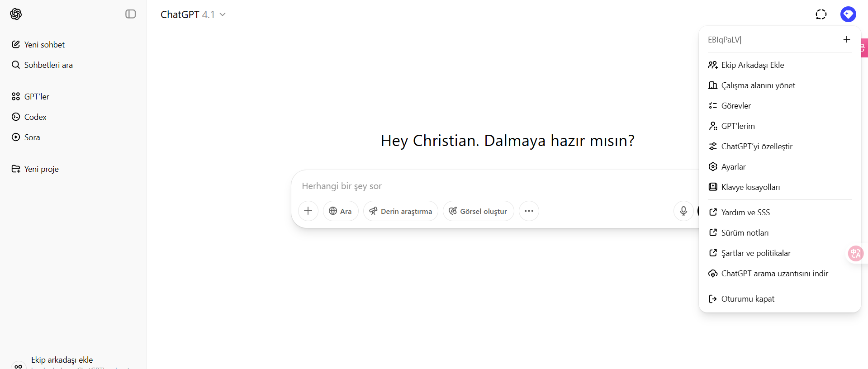The image size is (868, 369).
Task: Click the attach plus button in composer
Action: [308, 211]
